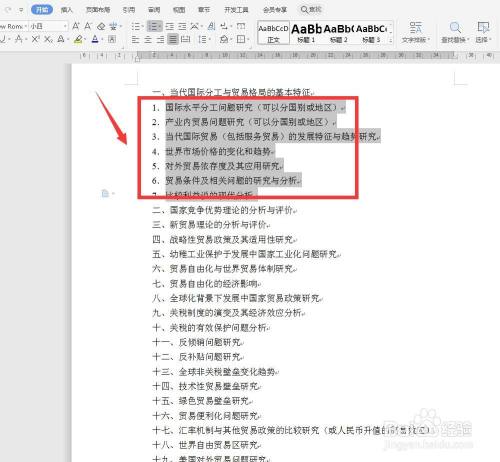Open the 插入 ribbon tab
Viewport: 500px width, 462px height.
pos(67,10)
